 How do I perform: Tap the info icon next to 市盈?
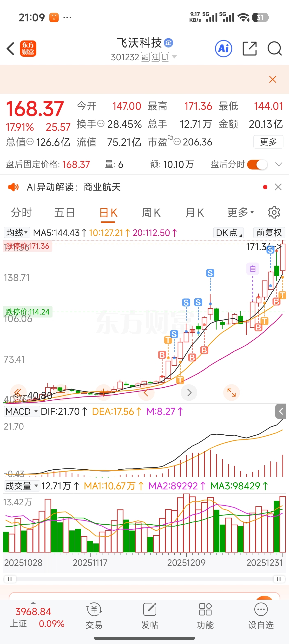tap(177, 142)
